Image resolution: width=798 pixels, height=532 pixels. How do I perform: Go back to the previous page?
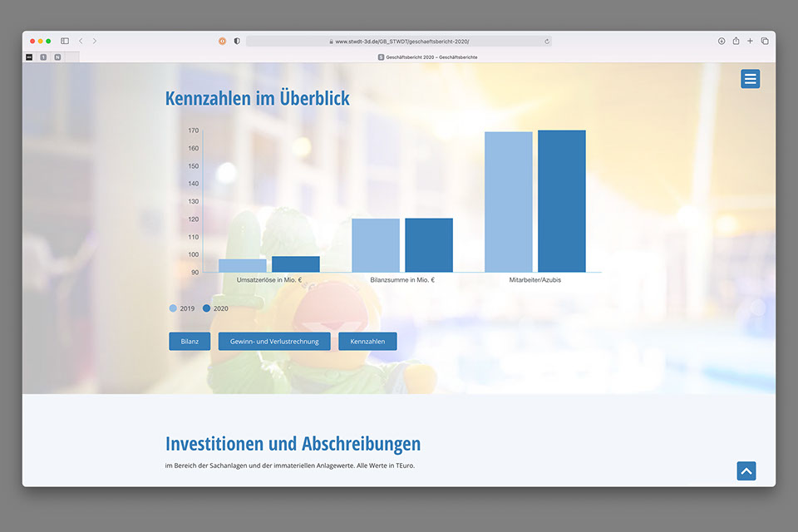(x=81, y=41)
